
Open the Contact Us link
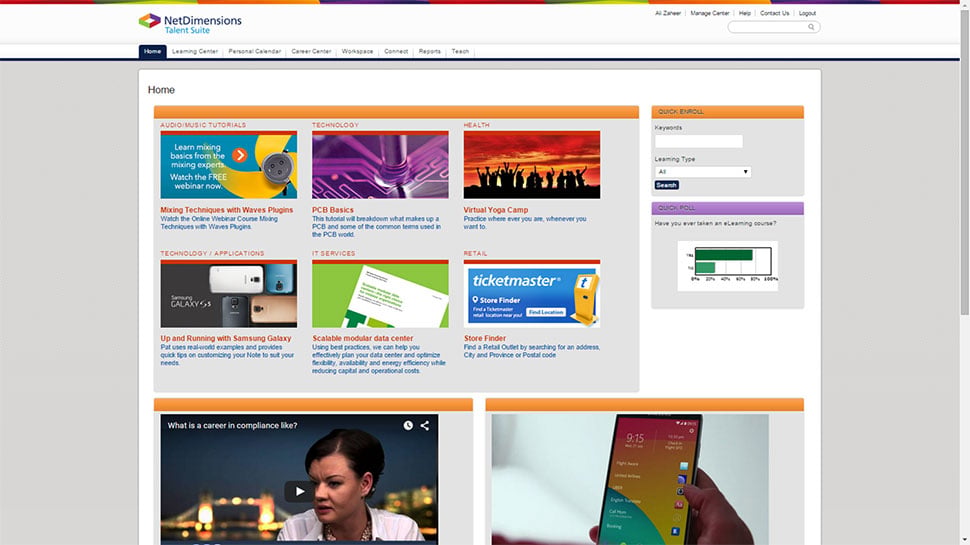[775, 13]
